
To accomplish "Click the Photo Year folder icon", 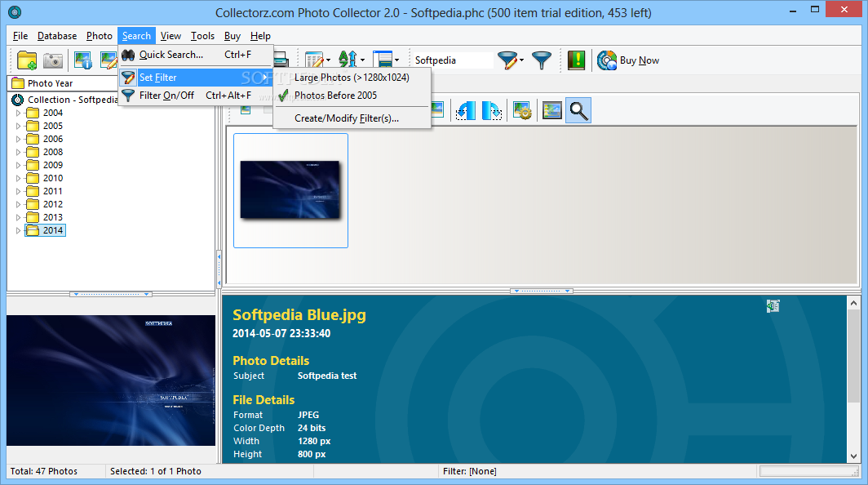I will (x=18, y=83).
